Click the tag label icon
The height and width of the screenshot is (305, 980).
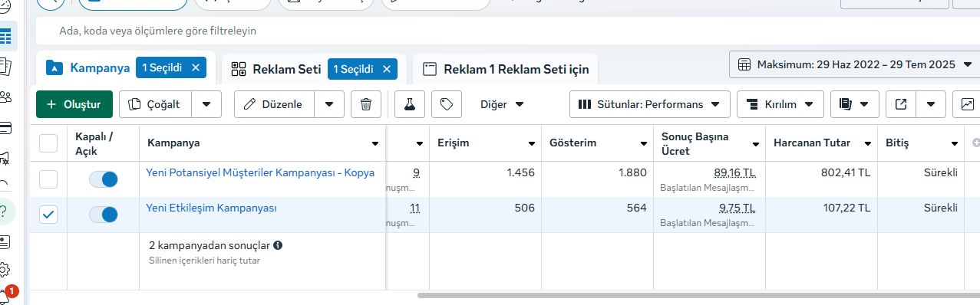point(447,104)
